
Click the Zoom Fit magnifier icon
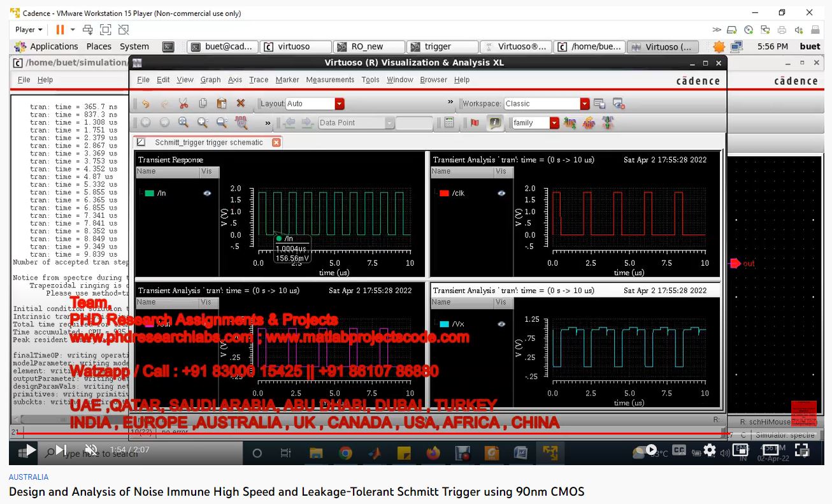(183, 123)
